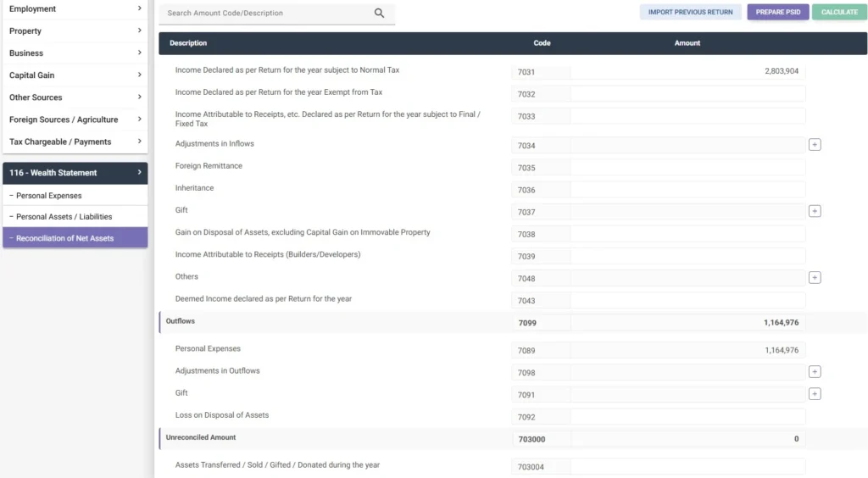Click Personal Expenses amount 1,164,976 code 7089
This screenshot has width=868, height=478.
[687, 350]
